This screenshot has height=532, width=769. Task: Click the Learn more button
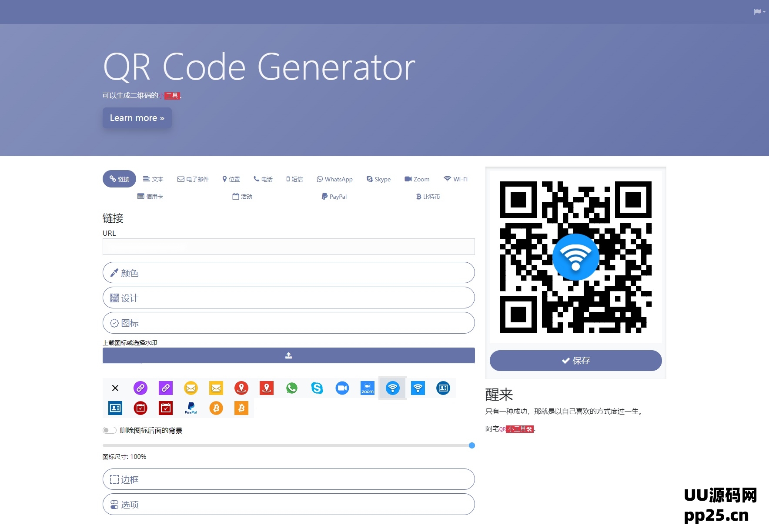pos(137,118)
